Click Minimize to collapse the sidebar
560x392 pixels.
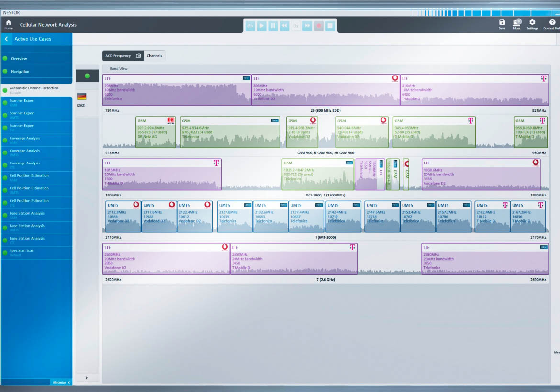tap(62, 382)
